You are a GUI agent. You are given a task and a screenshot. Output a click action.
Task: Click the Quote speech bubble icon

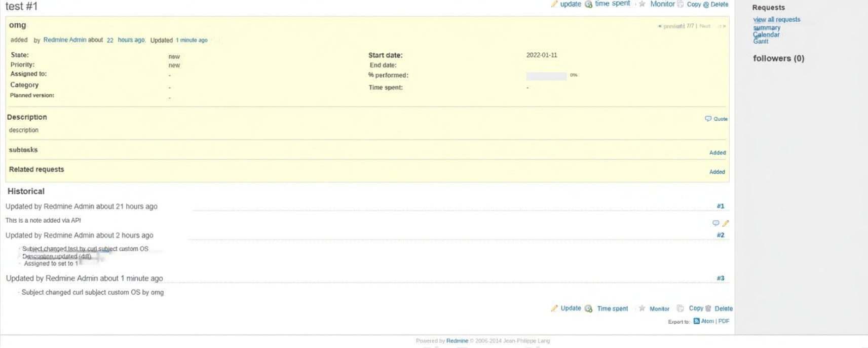coord(708,119)
